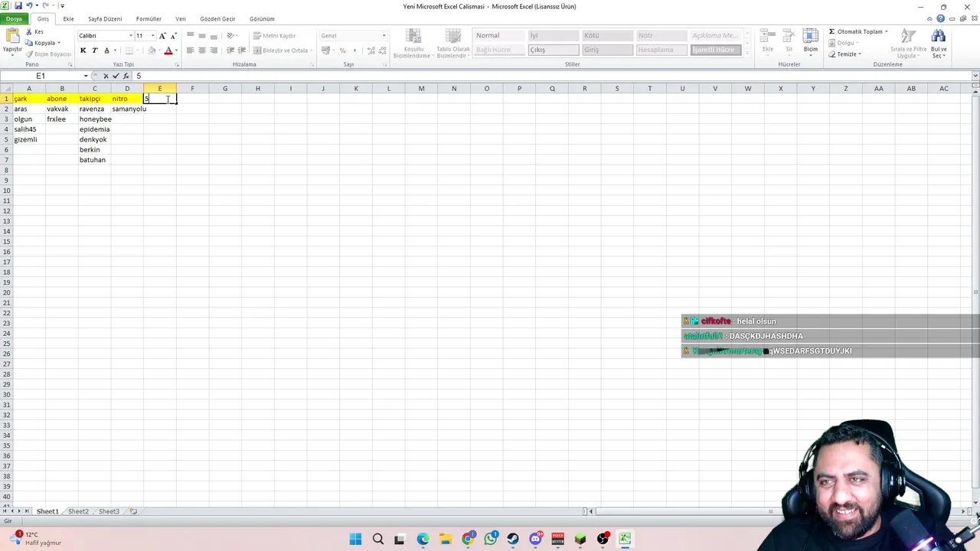The height and width of the screenshot is (551, 980).
Task: Switch to the Görünüm tab
Action: coord(262,18)
